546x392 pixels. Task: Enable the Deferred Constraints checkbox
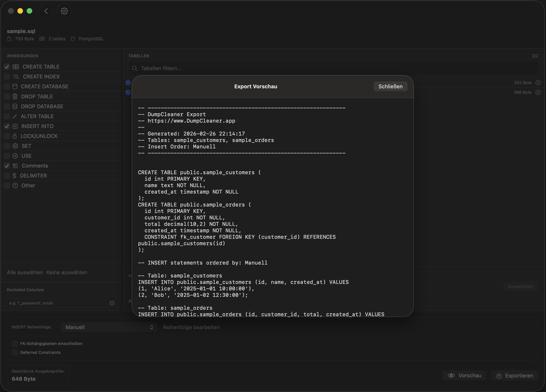tap(15, 352)
